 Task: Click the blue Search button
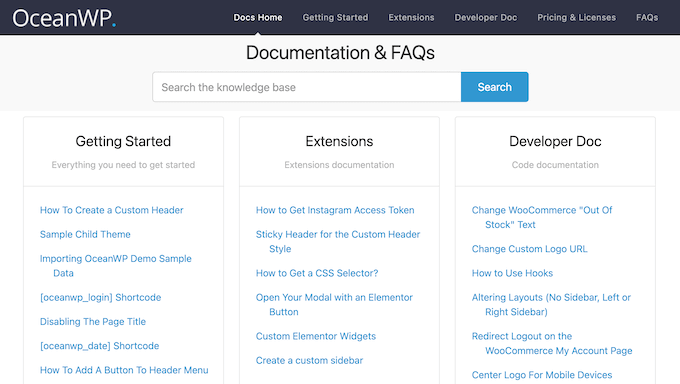click(x=494, y=87)
